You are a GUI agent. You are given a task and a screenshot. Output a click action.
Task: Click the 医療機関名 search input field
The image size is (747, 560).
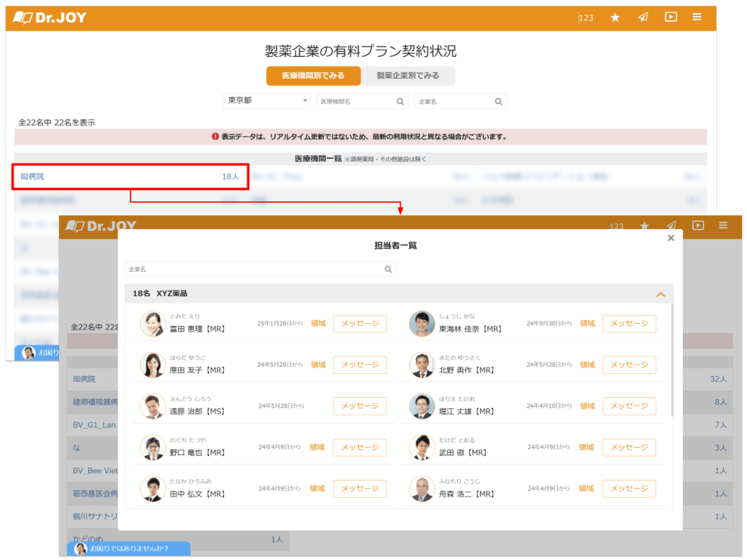pos(356,102)
